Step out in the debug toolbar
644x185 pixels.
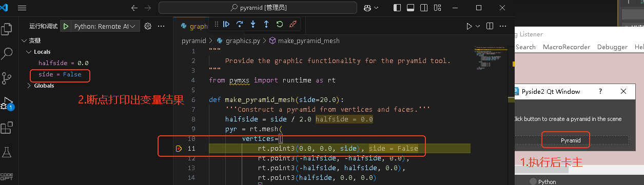[x=266, y=24]
